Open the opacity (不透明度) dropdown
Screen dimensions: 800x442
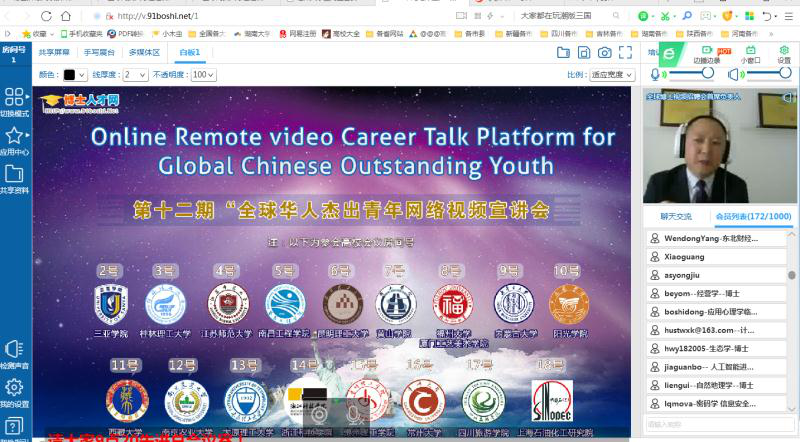pyautogui.click(x=204, y=75)
